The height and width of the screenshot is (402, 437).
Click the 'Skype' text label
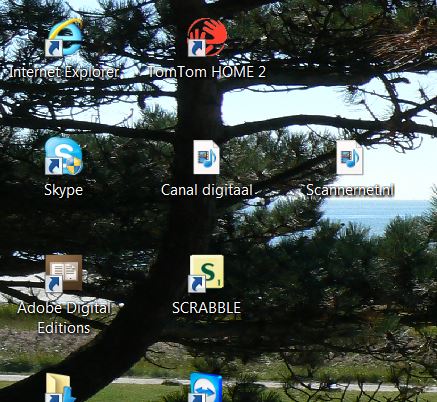pyautogui.click(x=64, y=190)
